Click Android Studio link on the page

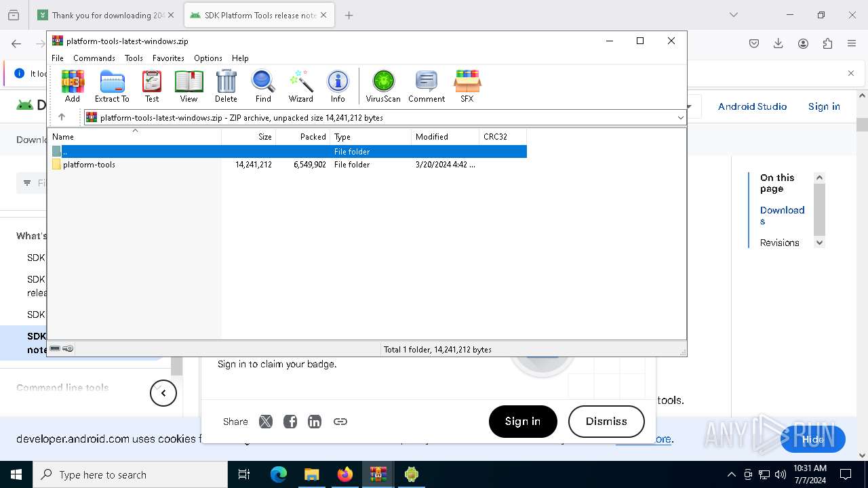coord(752,106)
